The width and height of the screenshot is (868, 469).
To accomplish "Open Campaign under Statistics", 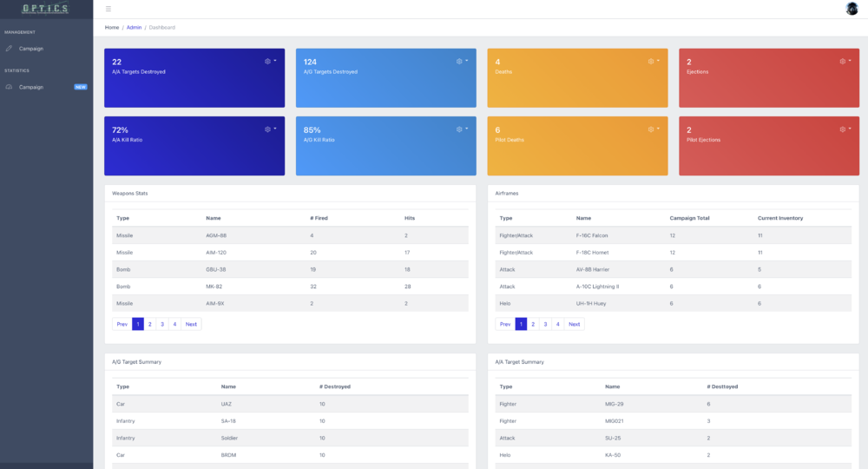I will click(x=31, y=87).
